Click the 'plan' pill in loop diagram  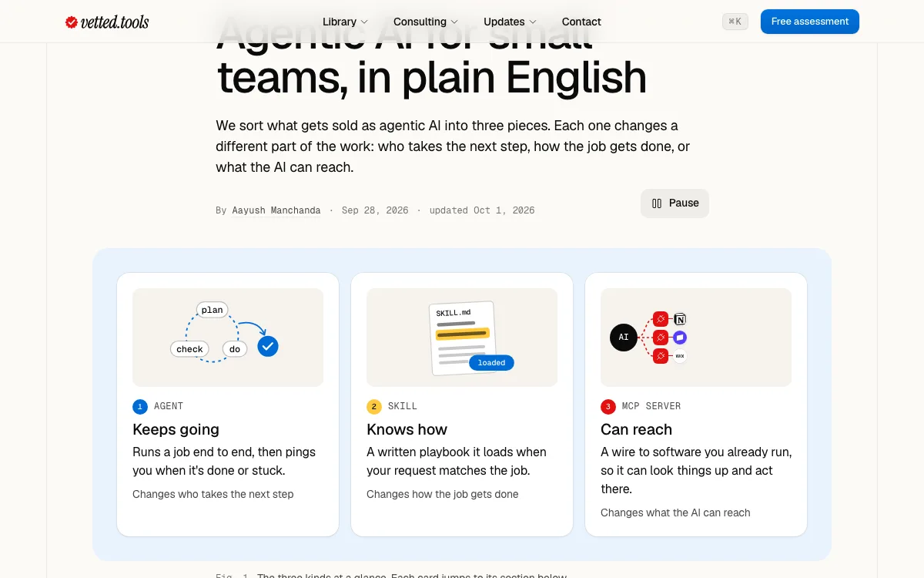212,310
